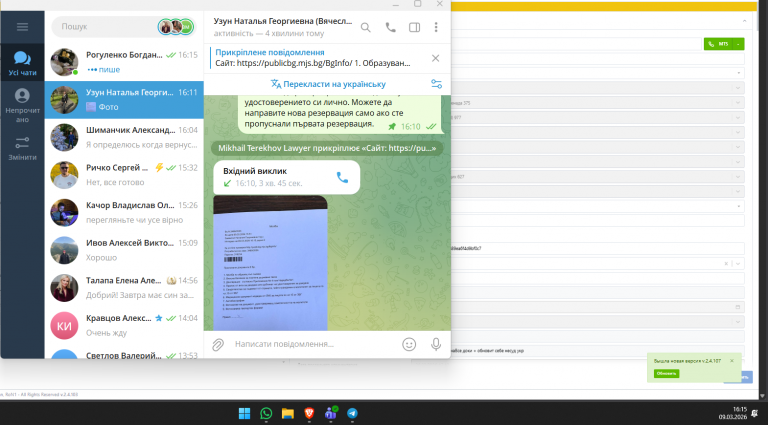
Task: Expand dropdown on the row ending '827'
Action: [738, 177]
